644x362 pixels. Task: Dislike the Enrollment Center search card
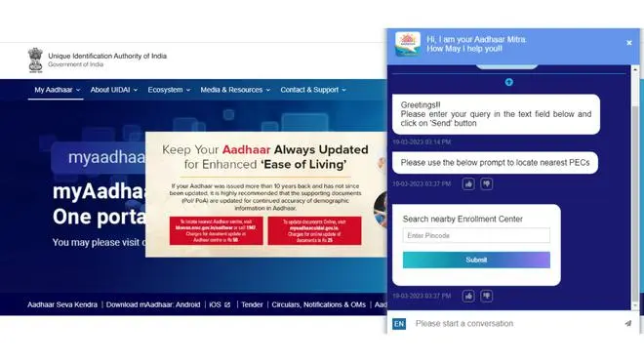(486, 296)
